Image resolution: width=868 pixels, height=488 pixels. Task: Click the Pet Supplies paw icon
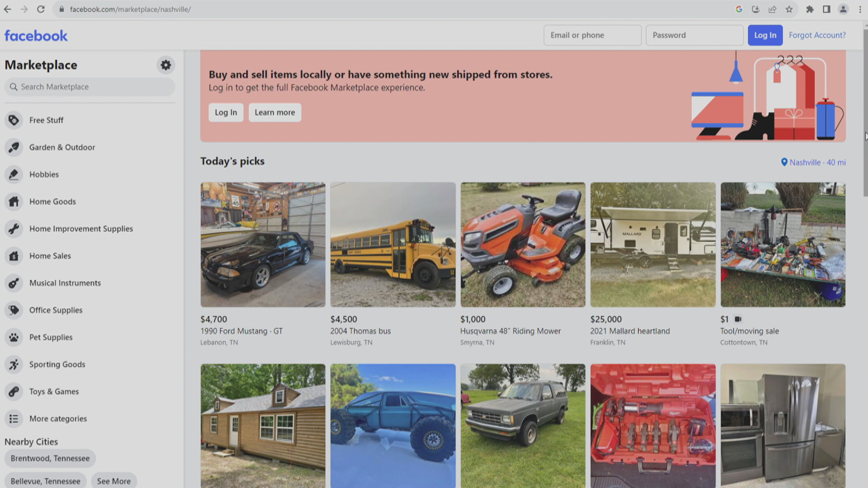14,337
